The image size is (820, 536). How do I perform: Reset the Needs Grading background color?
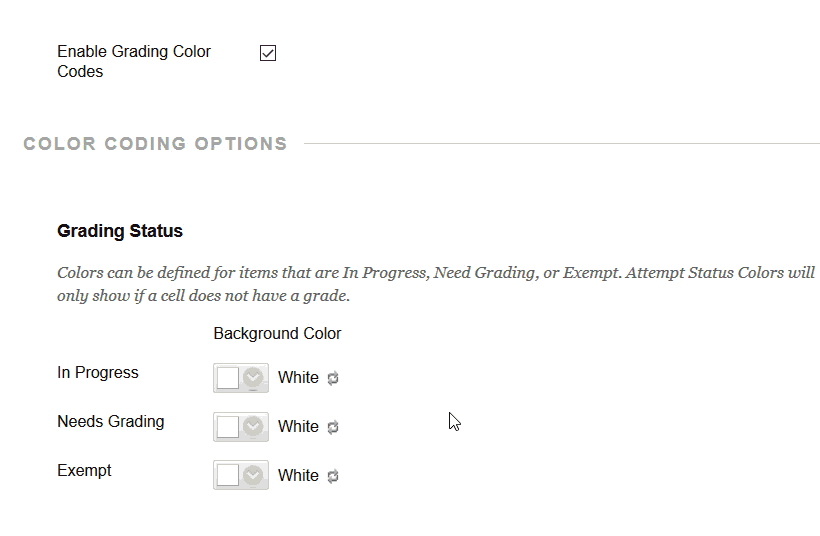point(333,427)
